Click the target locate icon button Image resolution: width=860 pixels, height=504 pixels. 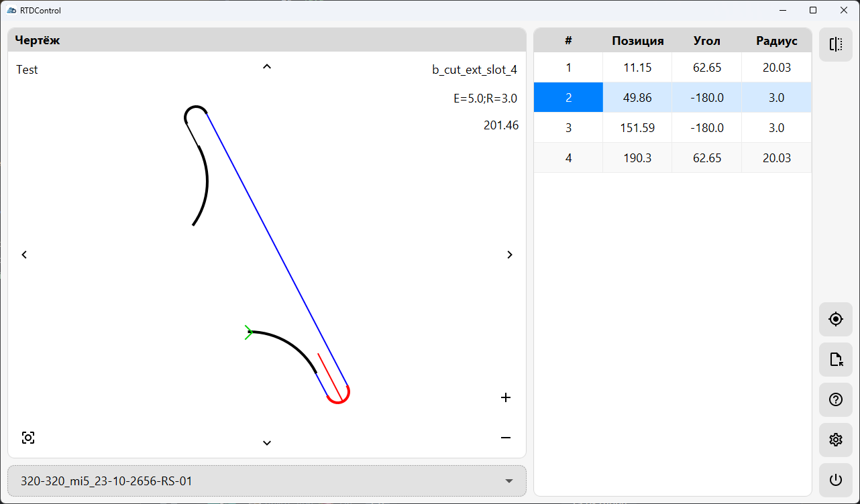pos(835,319)
